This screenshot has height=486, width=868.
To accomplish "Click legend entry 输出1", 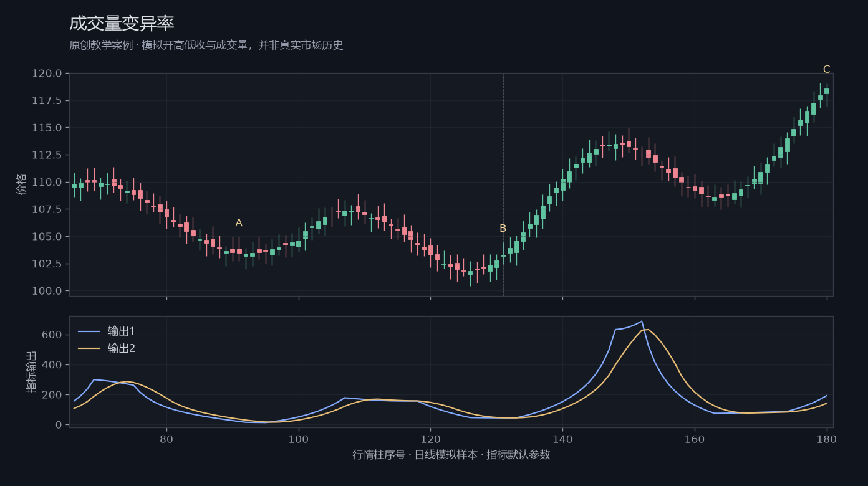I will click(x=121, y=331).
